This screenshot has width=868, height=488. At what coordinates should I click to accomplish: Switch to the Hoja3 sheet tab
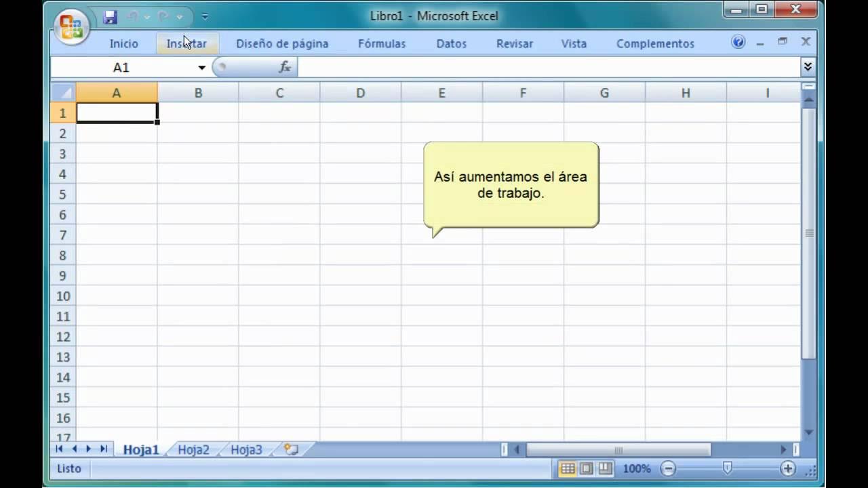click(x=246, y=450)
